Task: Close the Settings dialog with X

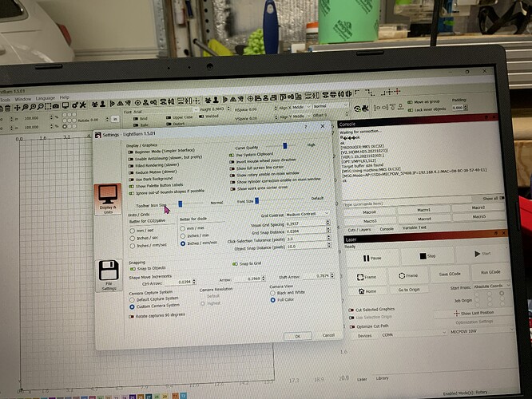Action: coord(323,126)
